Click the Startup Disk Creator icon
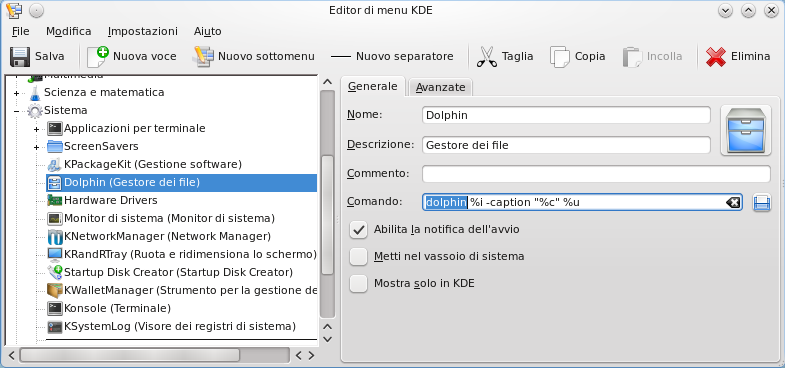The width and height of the screenshot is (785, 368). (55, 272)
